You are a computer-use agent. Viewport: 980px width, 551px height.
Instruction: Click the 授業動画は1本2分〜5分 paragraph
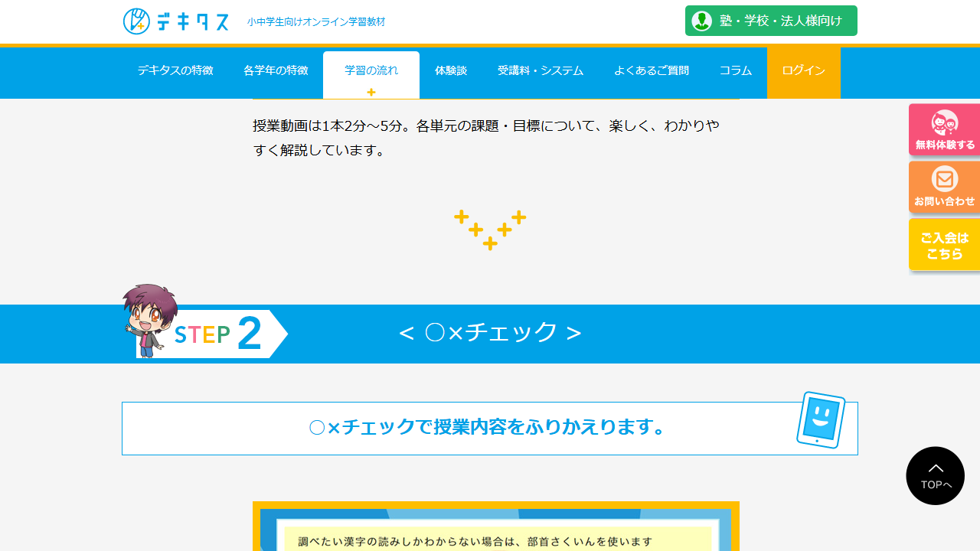pyautogui.click(x=486, y=138)
